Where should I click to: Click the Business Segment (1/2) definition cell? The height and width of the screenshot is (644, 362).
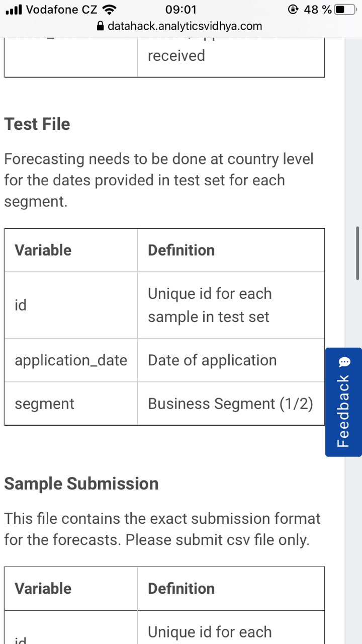[231, 404]
